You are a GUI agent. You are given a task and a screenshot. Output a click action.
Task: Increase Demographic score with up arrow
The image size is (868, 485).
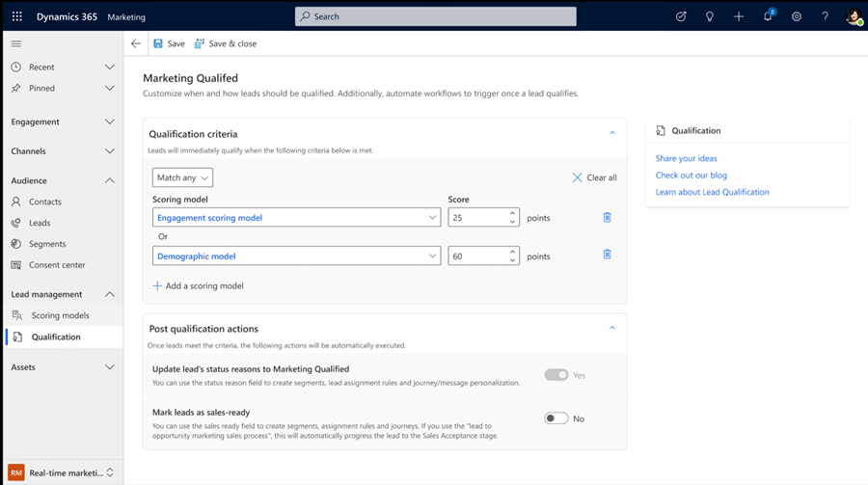[513, 252]
